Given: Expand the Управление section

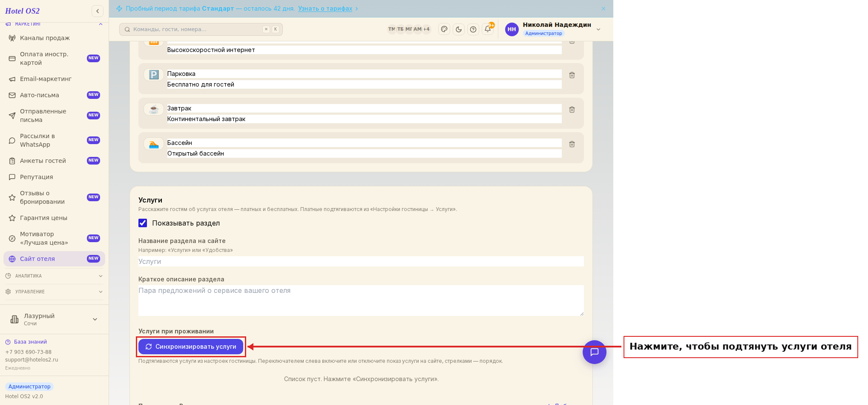Looking at the screenshot, I should tap(54, 292).
